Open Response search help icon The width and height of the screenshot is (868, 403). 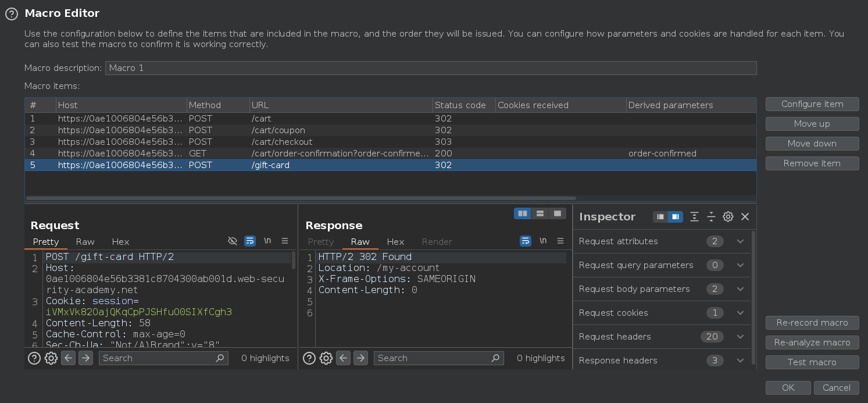(x=309, y=358)
